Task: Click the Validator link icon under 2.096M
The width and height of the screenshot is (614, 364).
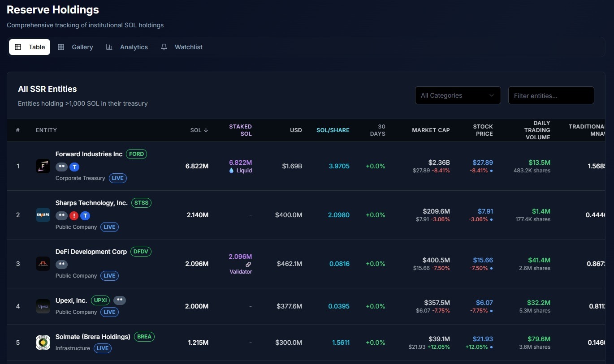Action: coord(249,265)
